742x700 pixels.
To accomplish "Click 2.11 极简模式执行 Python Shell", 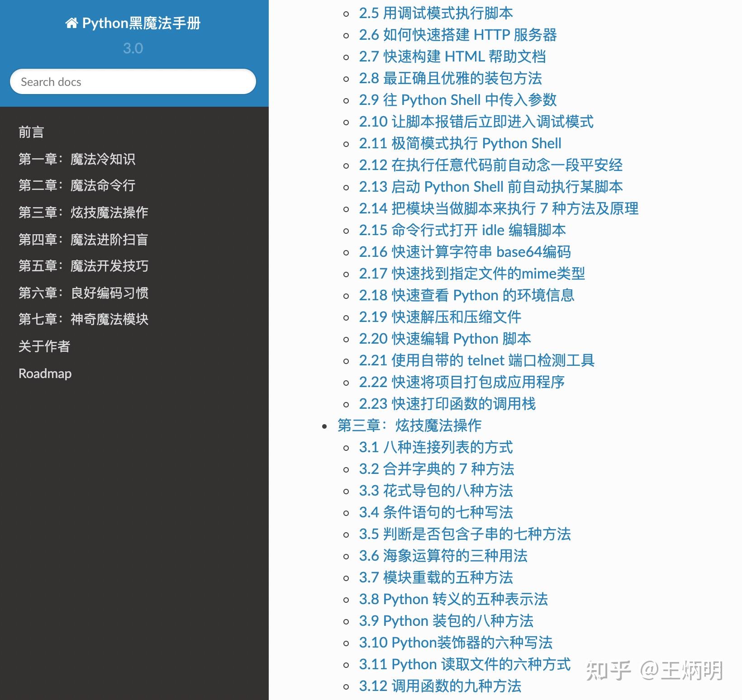I will tap(459, 143).
